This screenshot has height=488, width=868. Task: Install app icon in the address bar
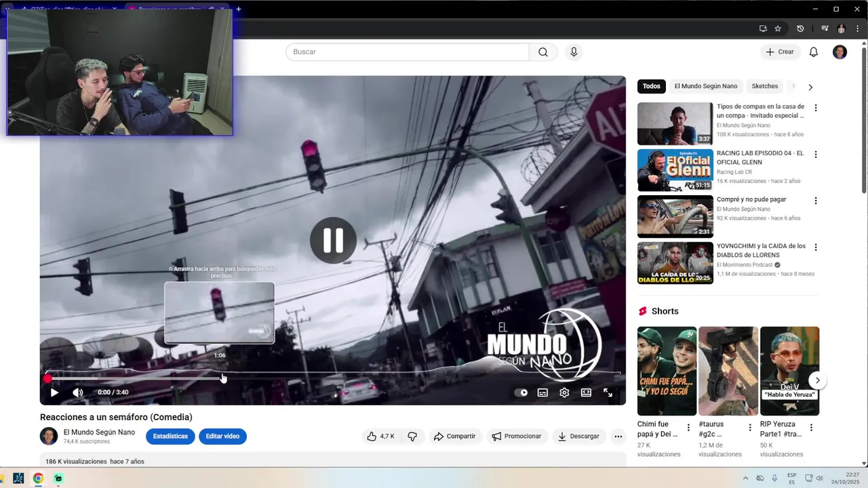pyautogui.click(x=763, y=28)
